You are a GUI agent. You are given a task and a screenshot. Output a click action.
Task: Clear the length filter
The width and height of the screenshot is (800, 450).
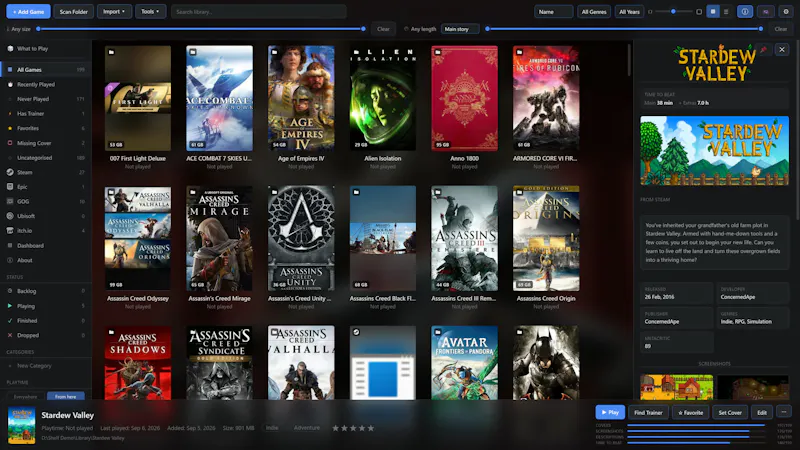click(781, 29)
